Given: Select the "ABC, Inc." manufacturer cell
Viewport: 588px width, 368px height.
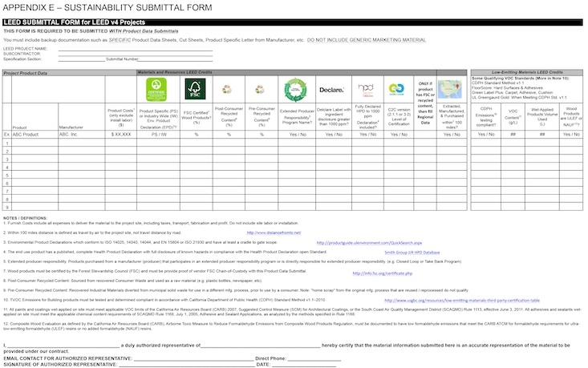Looking at the screenshot, I should pyautogui.click(x=82, y=135).
